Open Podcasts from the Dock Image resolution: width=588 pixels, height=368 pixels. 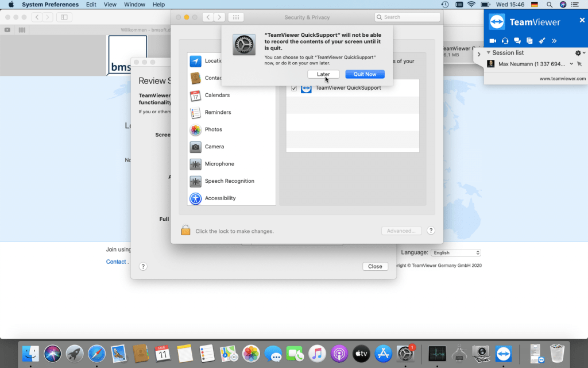pos(339,354)
